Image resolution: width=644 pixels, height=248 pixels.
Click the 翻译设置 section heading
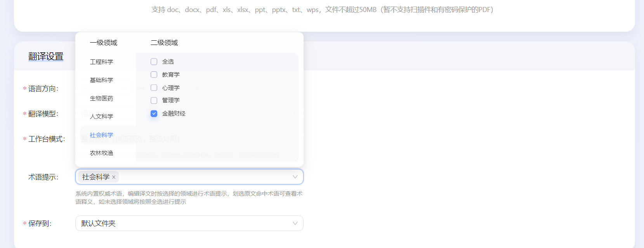(46, 57)
